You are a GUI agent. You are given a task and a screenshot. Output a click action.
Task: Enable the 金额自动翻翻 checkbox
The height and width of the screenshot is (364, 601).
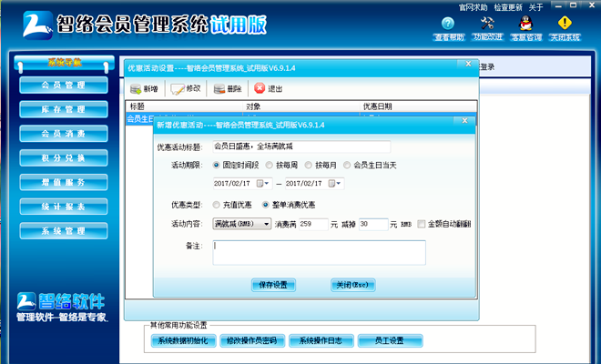pos(422,224)
